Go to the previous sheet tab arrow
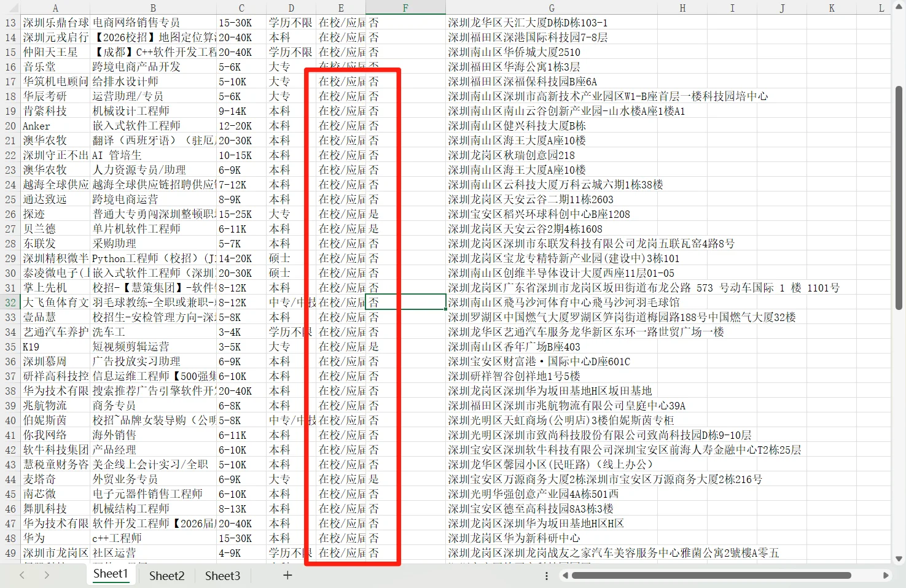Screen dimensions: 906x588 pos(22,575)
